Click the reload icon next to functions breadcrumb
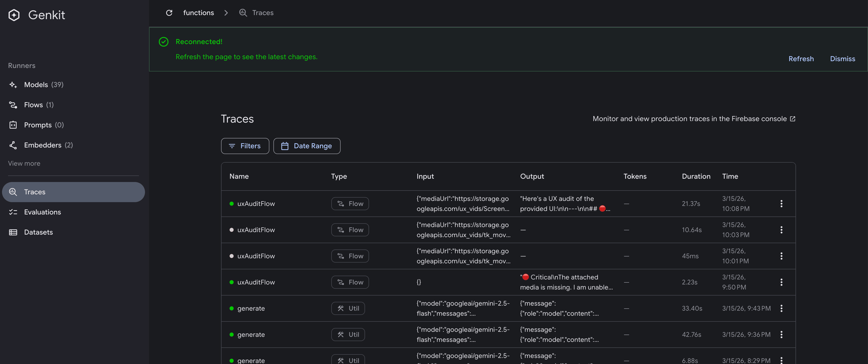 169,13
